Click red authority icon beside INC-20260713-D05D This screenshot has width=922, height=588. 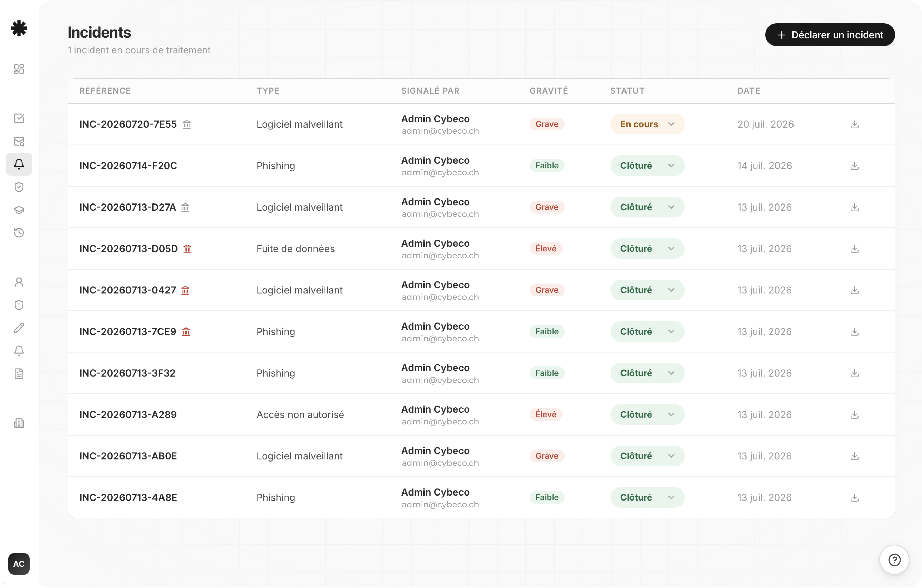point(188,249)
